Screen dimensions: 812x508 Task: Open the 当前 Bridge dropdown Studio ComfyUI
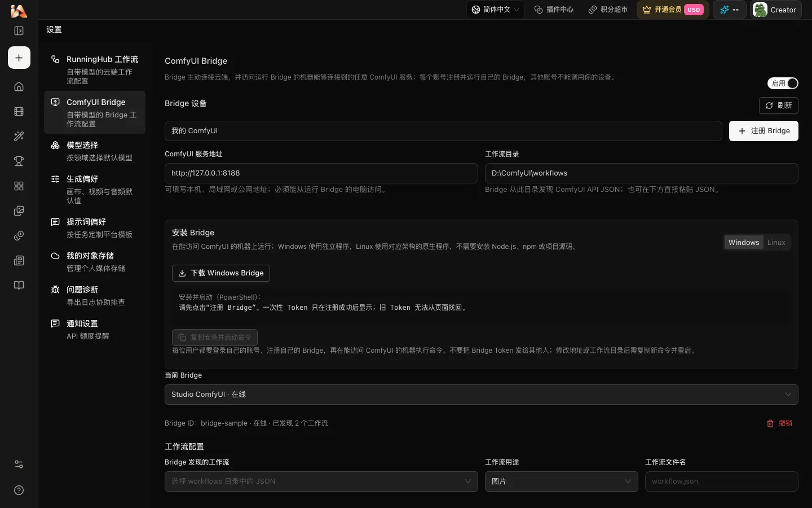click(481, 395)
